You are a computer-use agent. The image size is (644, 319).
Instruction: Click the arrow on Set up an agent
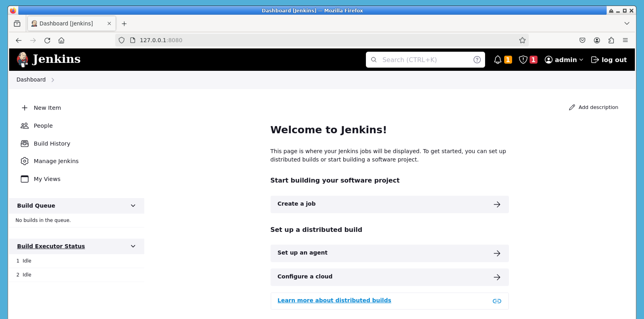pos(497,253)
